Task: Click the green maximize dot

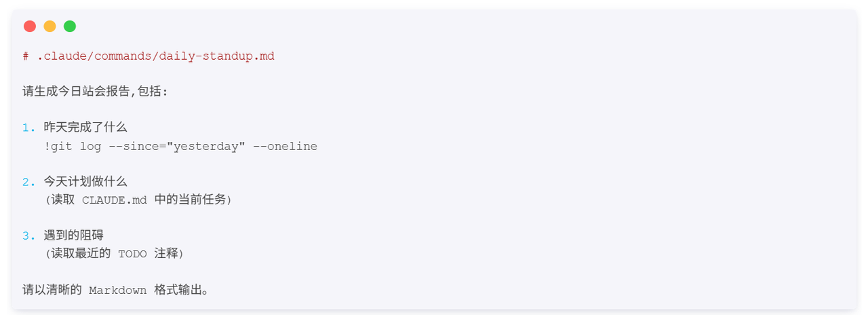Action: pyautogui.click(x=70, y=26)
